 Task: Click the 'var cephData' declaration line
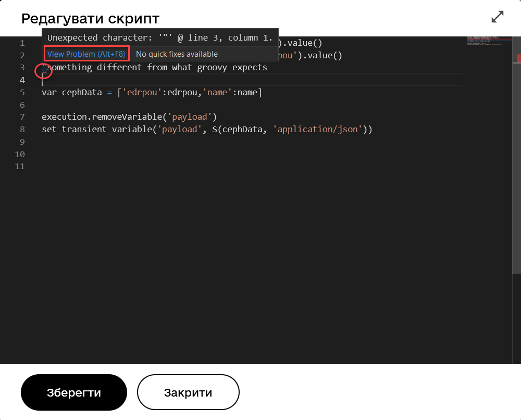[x=152, y=92]
